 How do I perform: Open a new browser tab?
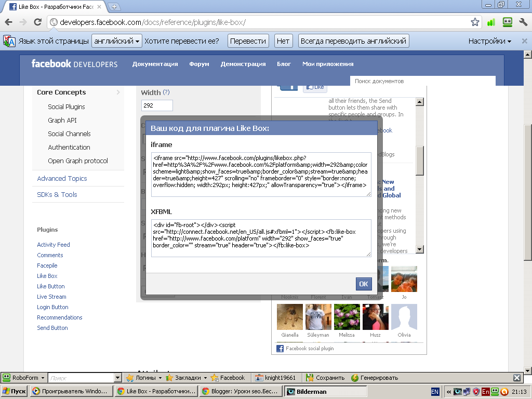114,6
